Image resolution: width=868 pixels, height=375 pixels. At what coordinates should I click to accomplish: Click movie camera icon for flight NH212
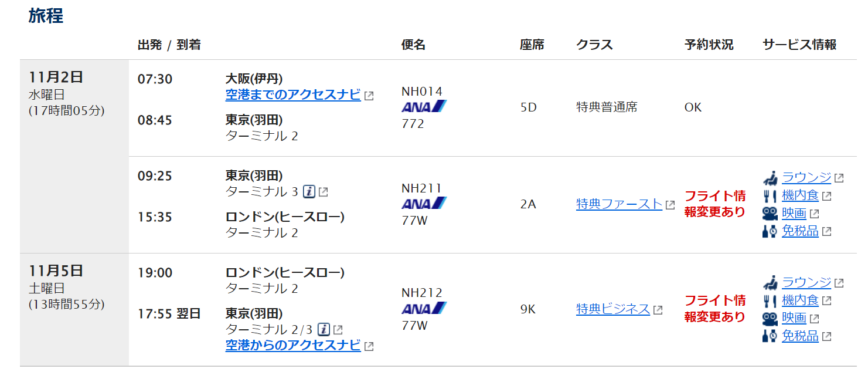point(770,319)
